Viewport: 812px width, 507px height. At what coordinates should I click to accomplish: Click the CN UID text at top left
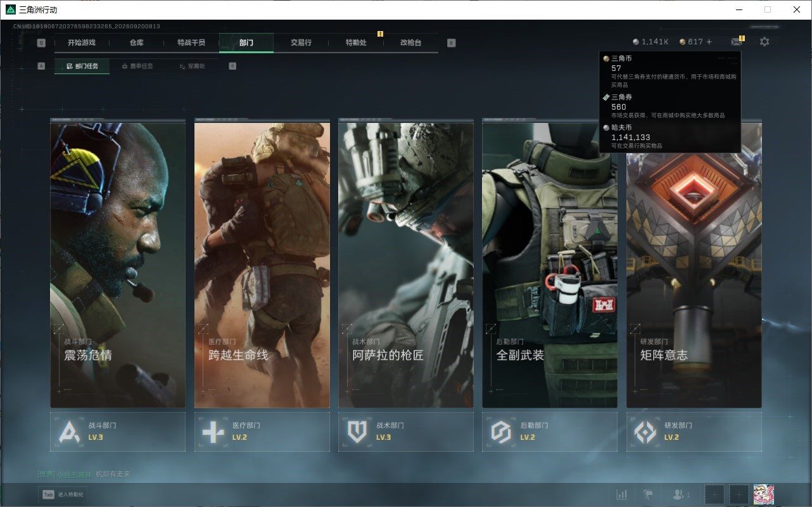pyautogui.click(x=87, y=27)
